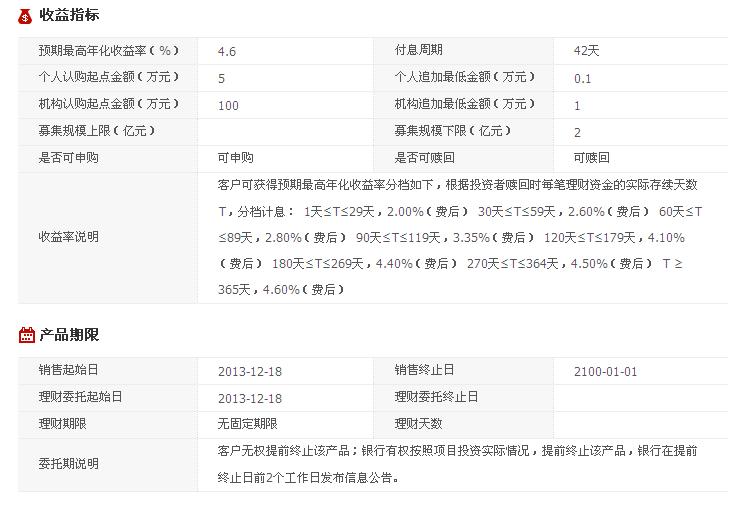Click the 销售起始日 date 2013-12-18
Image resolution: width=736 pixels, height=507 pixels.
tap(249, 372)
